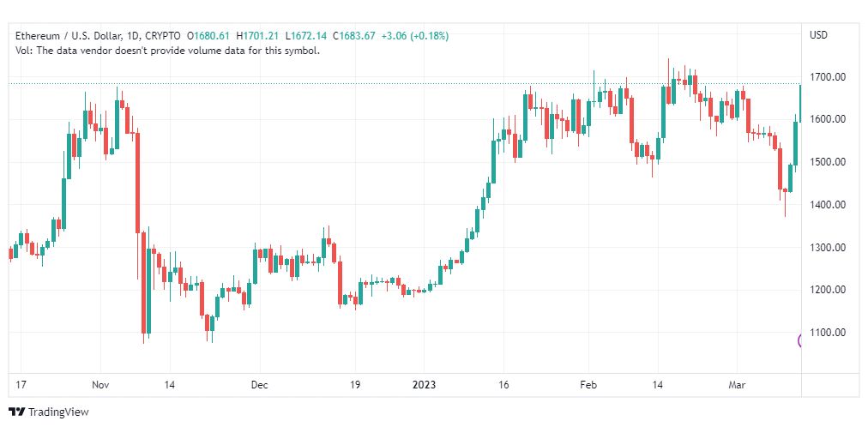Click the 1400.00 price axis label
Image resolution: width=868 pixels, height=427 pixels.
[x=829, y=205]
